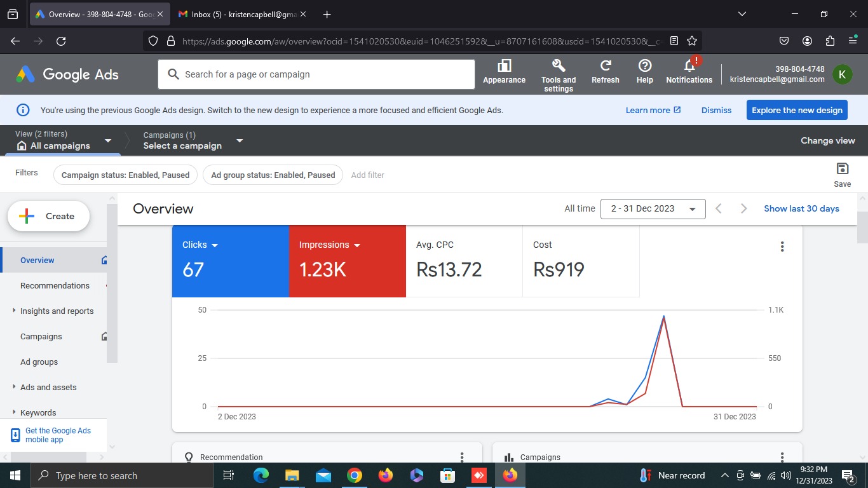This screenshot has width=868, height=488.
Task: Click the Google Ads logo
Action: [x=67, y=74]
